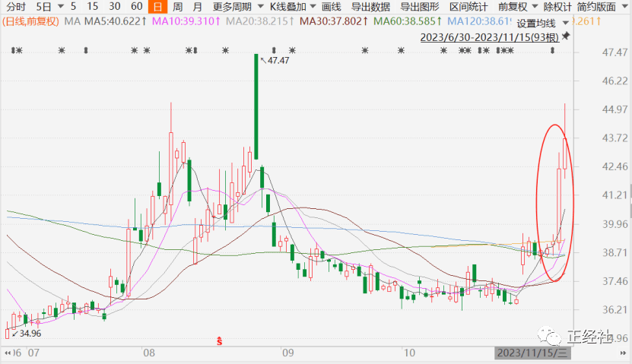The image size is (632, 364).
Task: Click the left scroll arrows on the time axis
Action: tap(7, 353)
